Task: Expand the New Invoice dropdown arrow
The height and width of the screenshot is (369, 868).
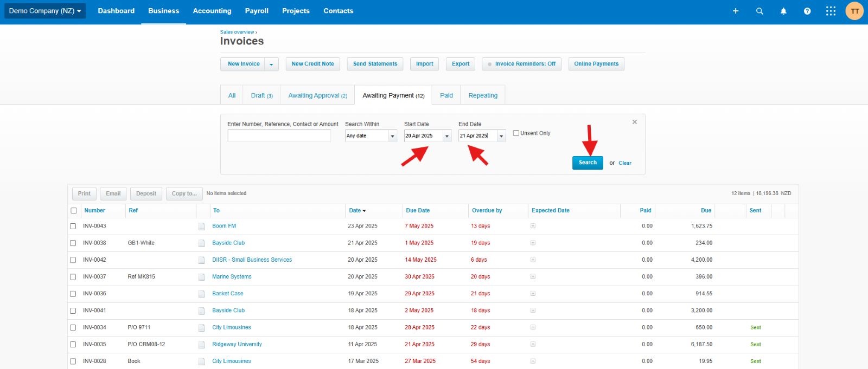Action: (271, 64)
